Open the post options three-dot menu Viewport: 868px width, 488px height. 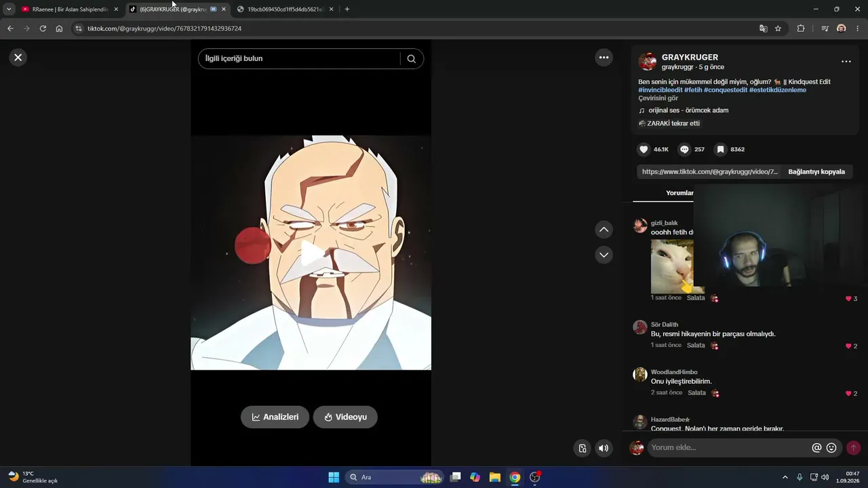pos(846,62)
